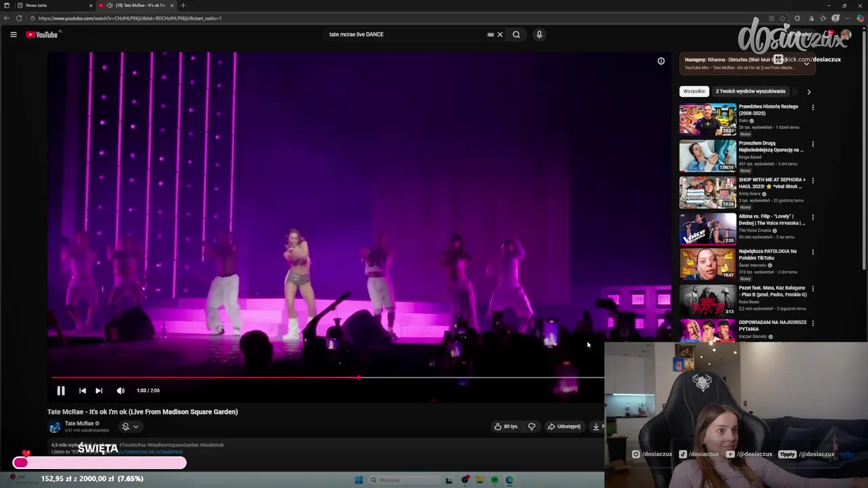Skip to next video in mix

(99, 390)
